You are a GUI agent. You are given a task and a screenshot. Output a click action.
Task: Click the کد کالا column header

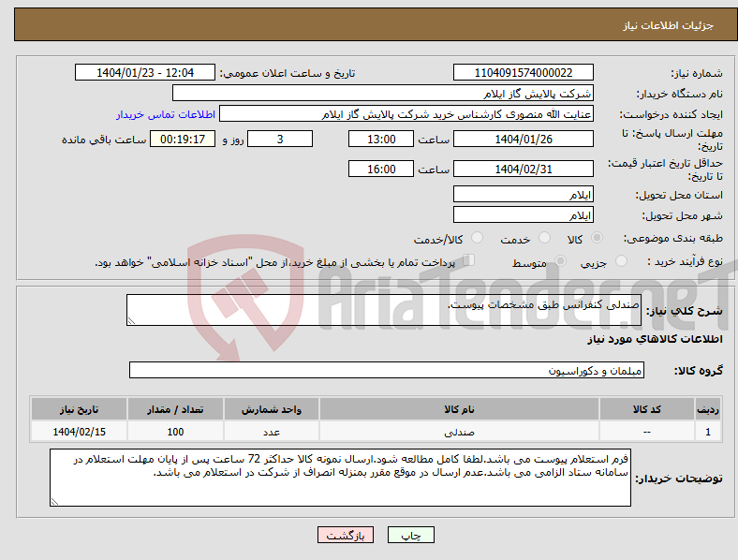click(647, 409)
